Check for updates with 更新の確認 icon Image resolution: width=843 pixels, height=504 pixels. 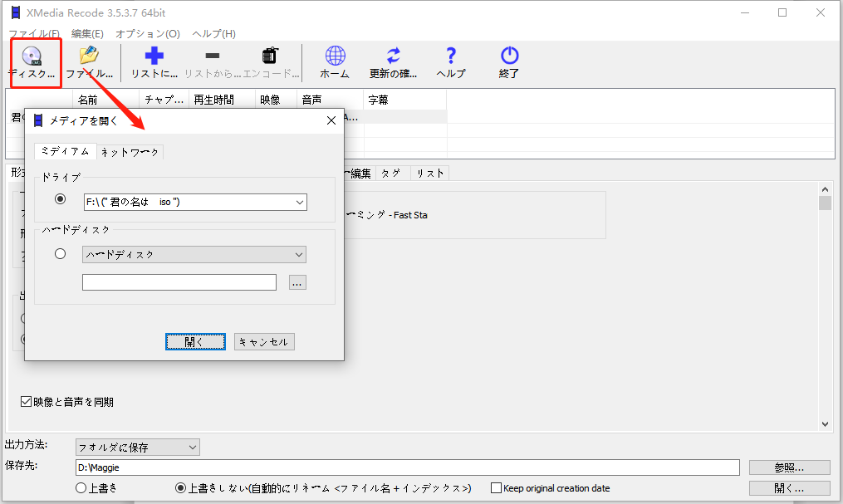[x=392, y=61]
